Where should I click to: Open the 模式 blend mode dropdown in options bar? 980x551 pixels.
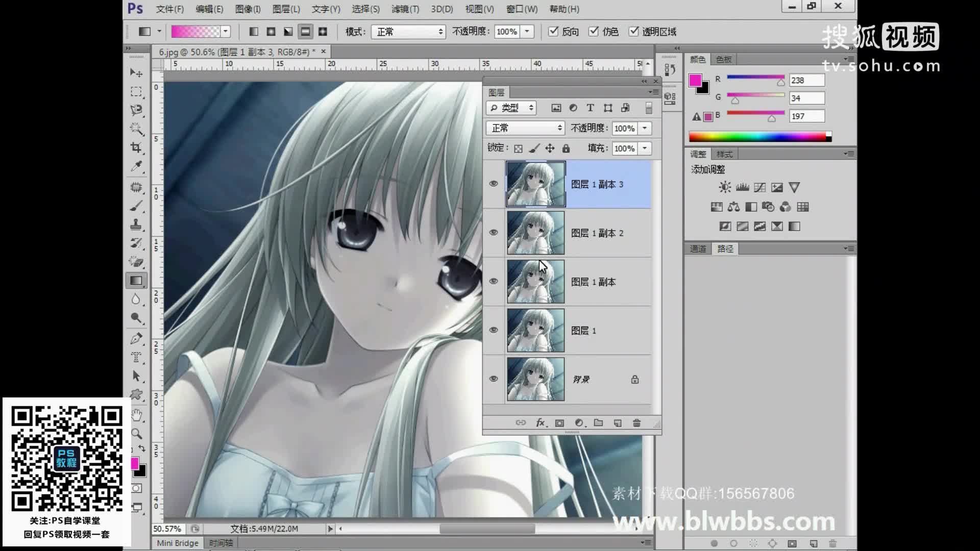tap(408, 32)
